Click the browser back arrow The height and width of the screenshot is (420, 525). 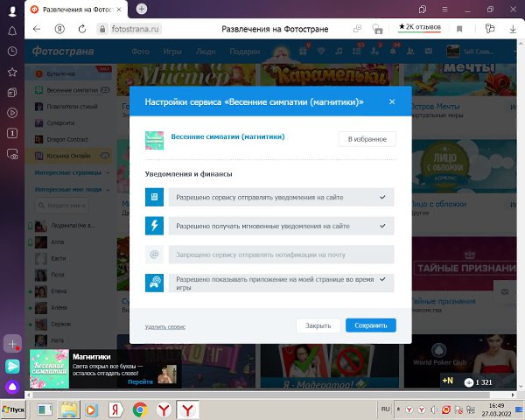click(x=37, y=28)
